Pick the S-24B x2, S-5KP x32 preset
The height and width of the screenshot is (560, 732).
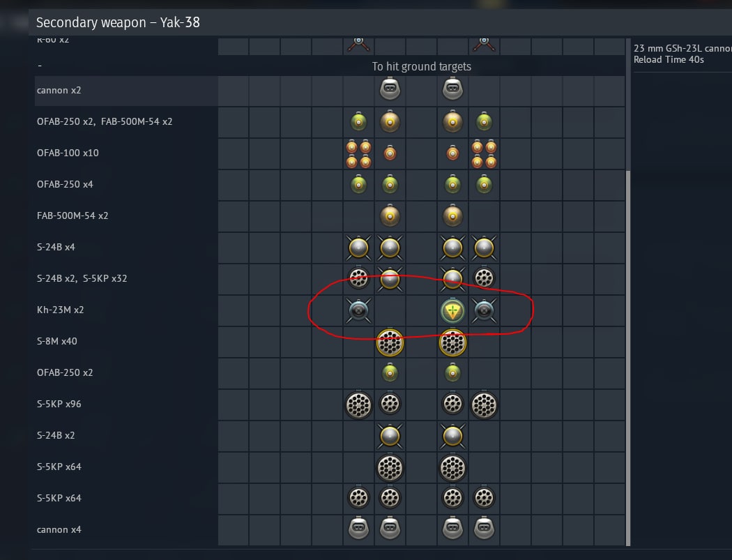pos(82,278)
